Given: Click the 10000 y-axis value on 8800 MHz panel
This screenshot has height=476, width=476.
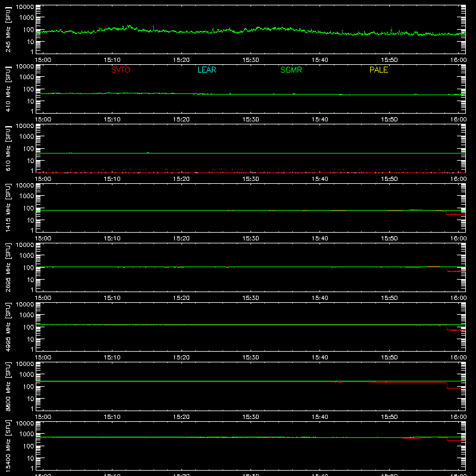Looking at the screenshot, I should pos(25,364).
